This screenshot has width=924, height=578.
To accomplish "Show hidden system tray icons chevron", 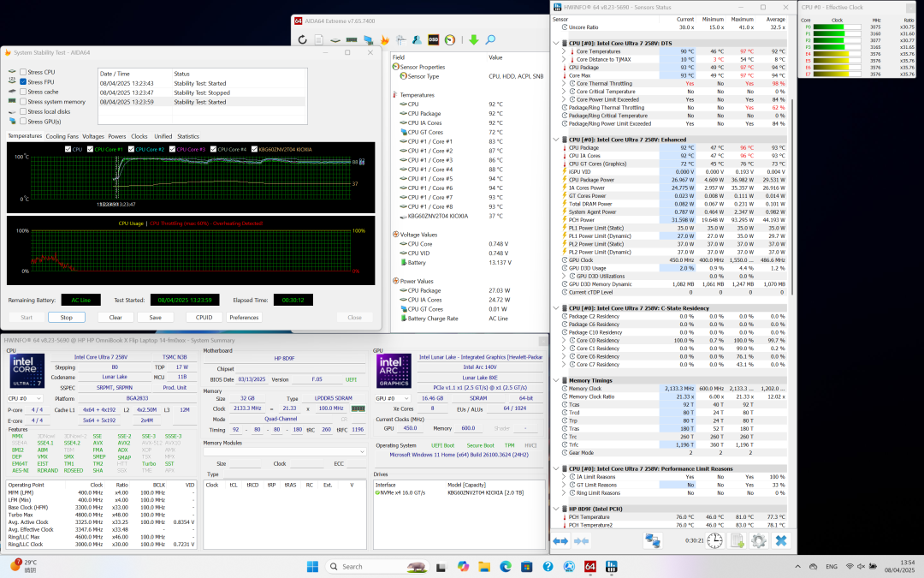I will tap(798, 567).
